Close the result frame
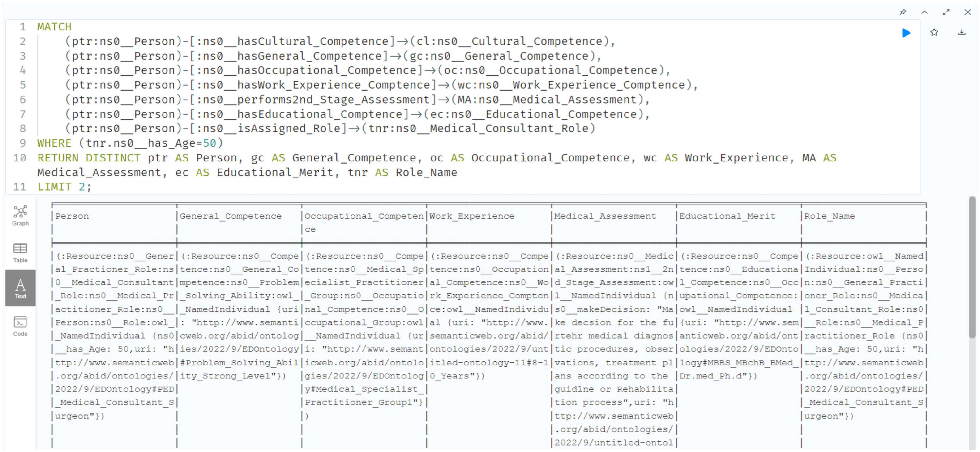Viewport: 980px width, 452px height. [967, 12]
